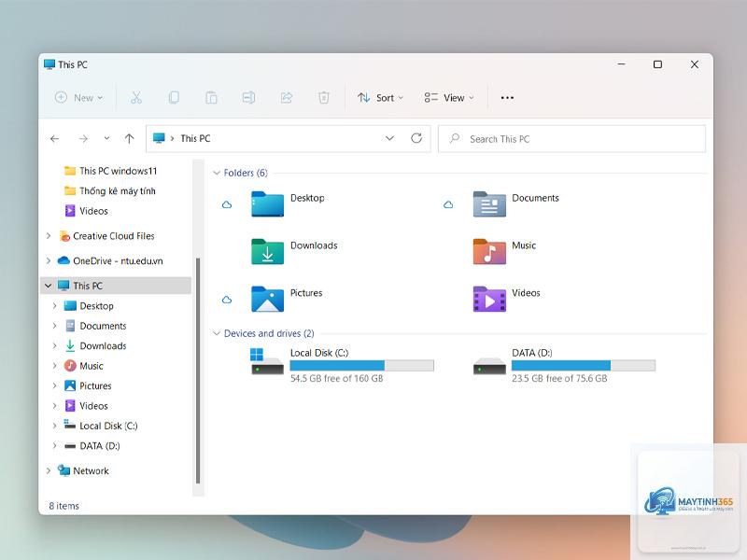Click the Local Disk (C:) usage bar
The height and width of the screenshot is (560, 747).
362,365
